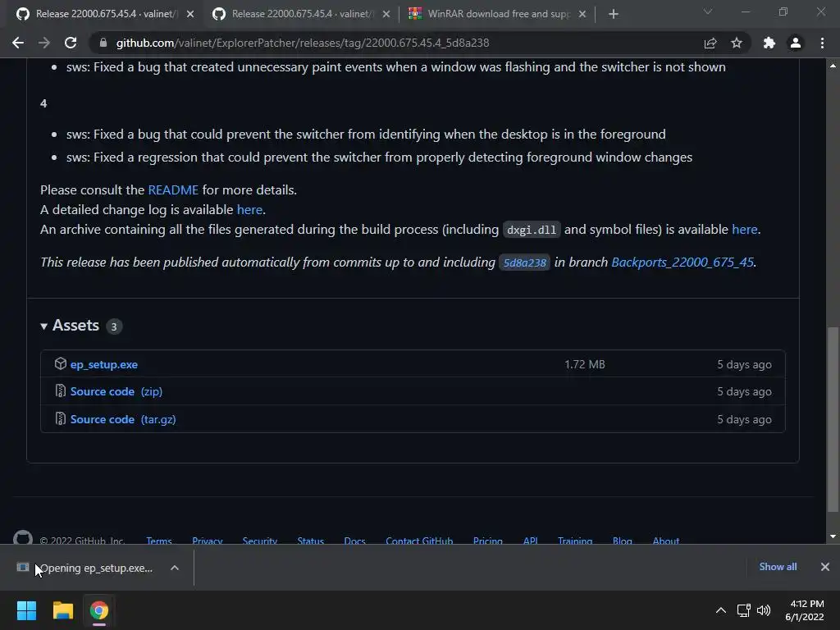The width and height of the screenshot is (840, 630).
Task: Open the Security footer link
Action: [260, 540]
